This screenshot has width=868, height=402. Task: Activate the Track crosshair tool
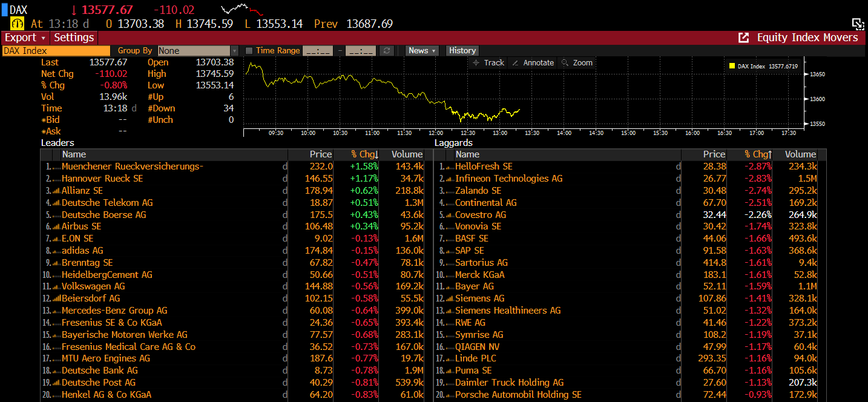[x=488, y=63]
